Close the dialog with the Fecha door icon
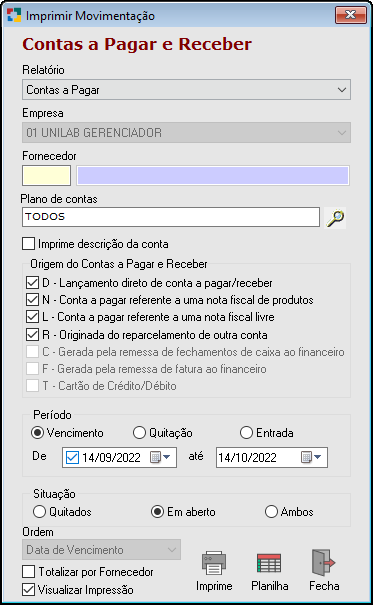Viewport: 373px width, 605px height. (x=323, y=563)
